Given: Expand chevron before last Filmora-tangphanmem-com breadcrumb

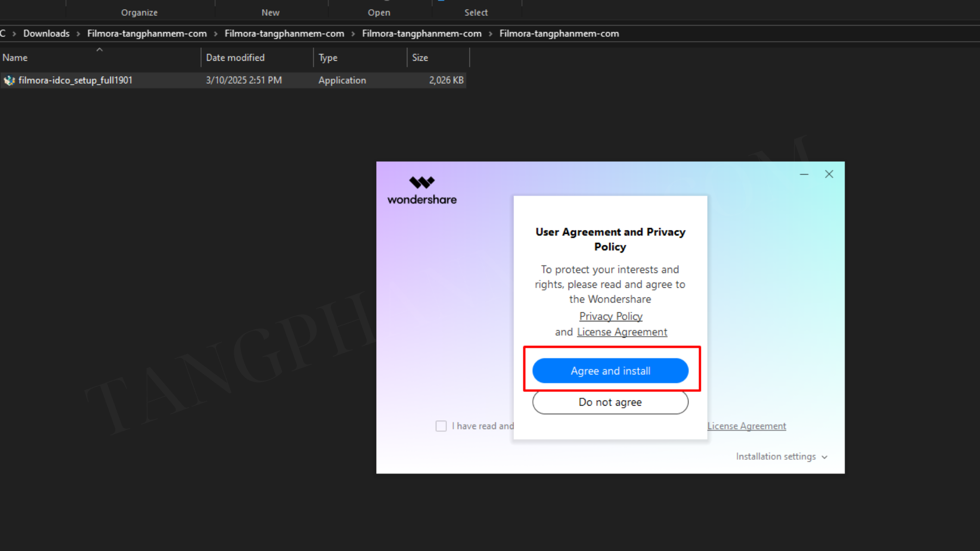Looking at the screenshot, I should coord(491,34).
